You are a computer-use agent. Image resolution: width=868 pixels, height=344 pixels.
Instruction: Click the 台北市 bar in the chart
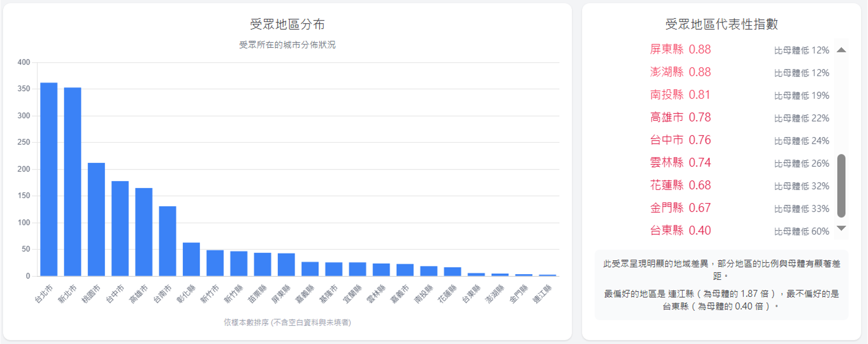(x=49, y=179)
